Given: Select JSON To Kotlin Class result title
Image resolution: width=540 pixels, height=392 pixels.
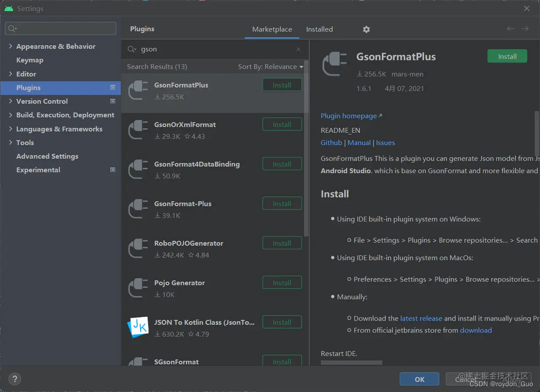Looking at the screenshot, I should (204, 322).
